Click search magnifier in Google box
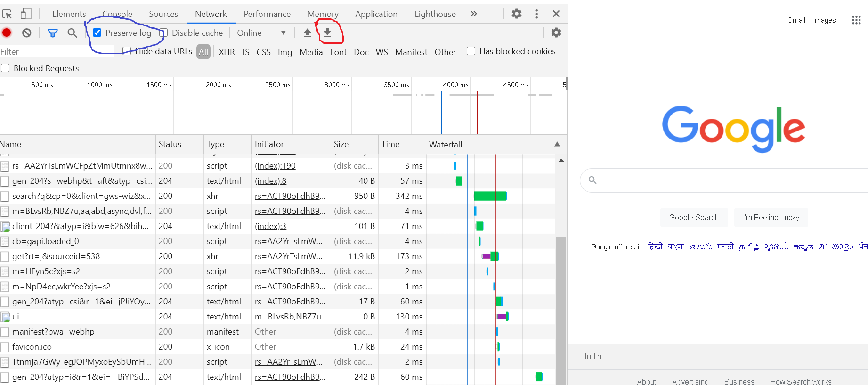868x385 pixels. (x=592, y=180)
